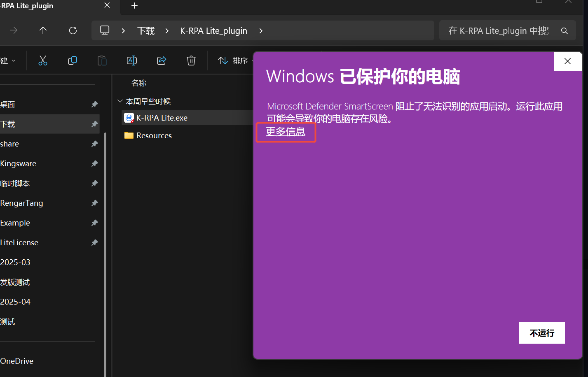Screen dimensions: 588x377
Task: Go up one folder level arrow
Action: 43,30
